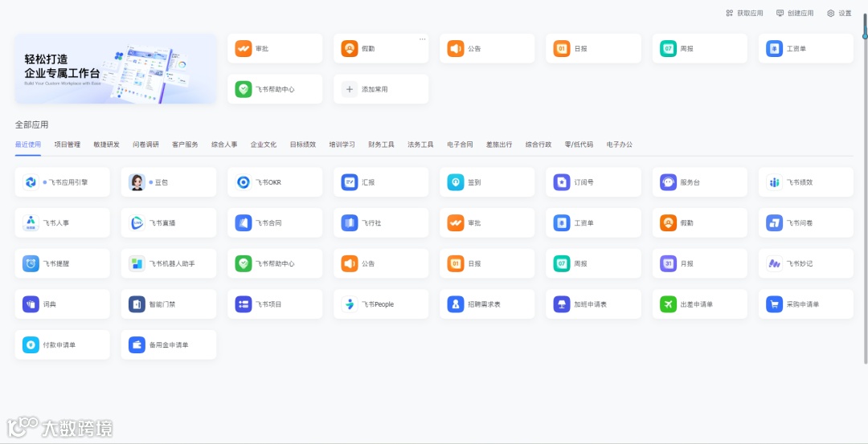Click the 获取应用 button
This screenshot has height=444, width=868.
(x=744, y=14)
